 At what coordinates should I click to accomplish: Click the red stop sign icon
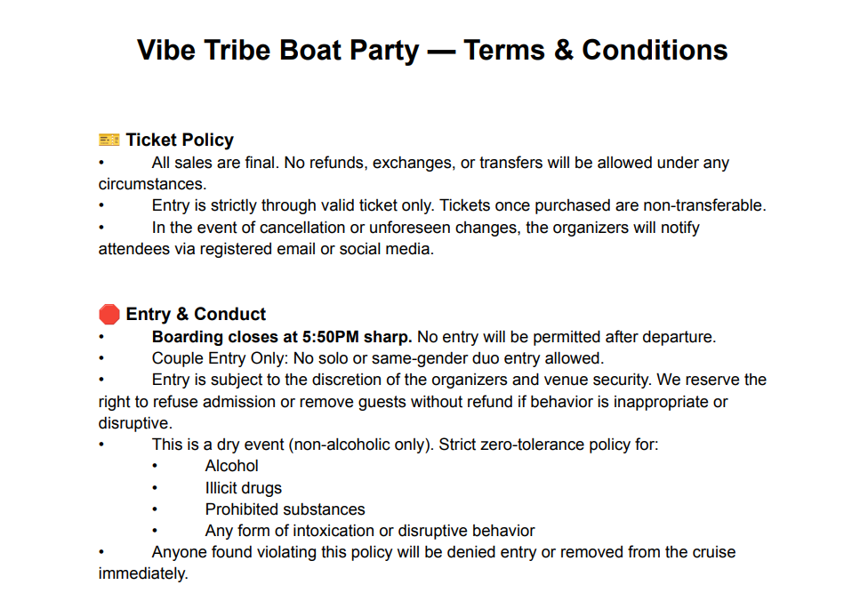109,314
